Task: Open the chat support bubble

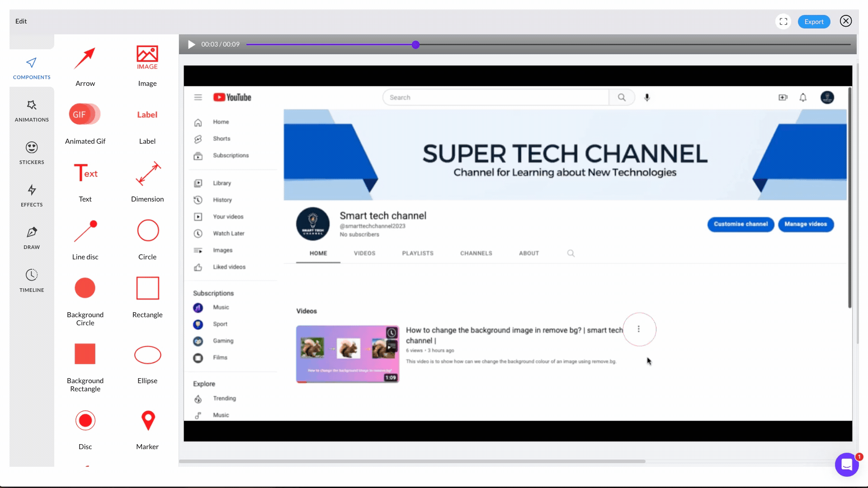Action: click(x=846, y=464)
